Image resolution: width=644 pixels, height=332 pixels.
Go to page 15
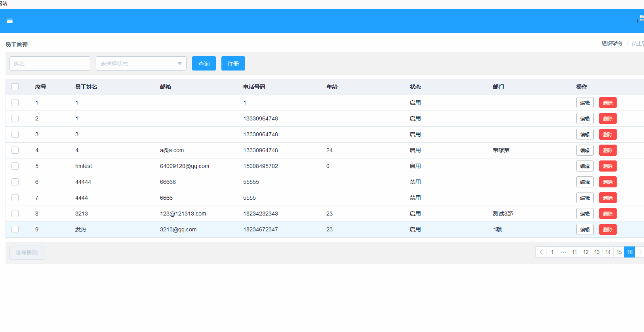(619, 252)
